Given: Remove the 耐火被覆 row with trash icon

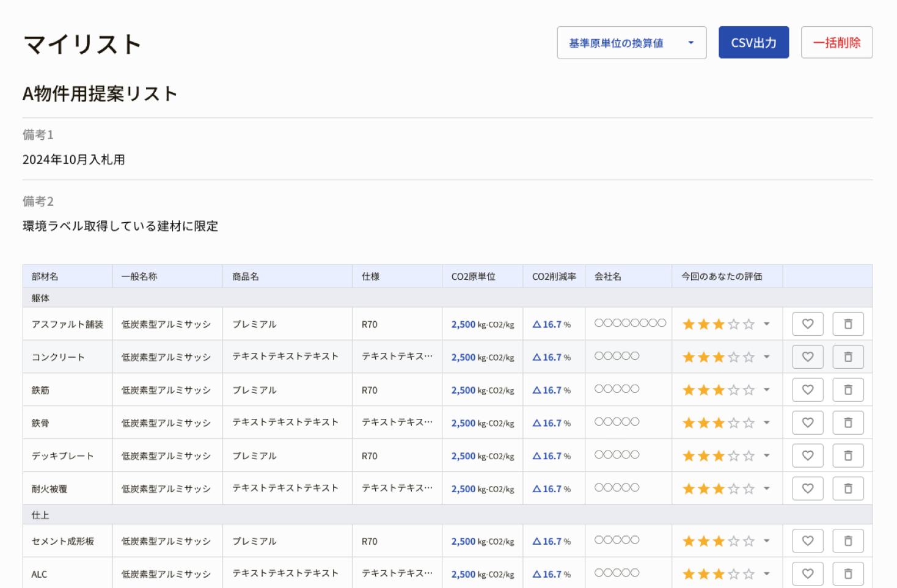Looking at the screenshot, I should [x=848, y=489].
